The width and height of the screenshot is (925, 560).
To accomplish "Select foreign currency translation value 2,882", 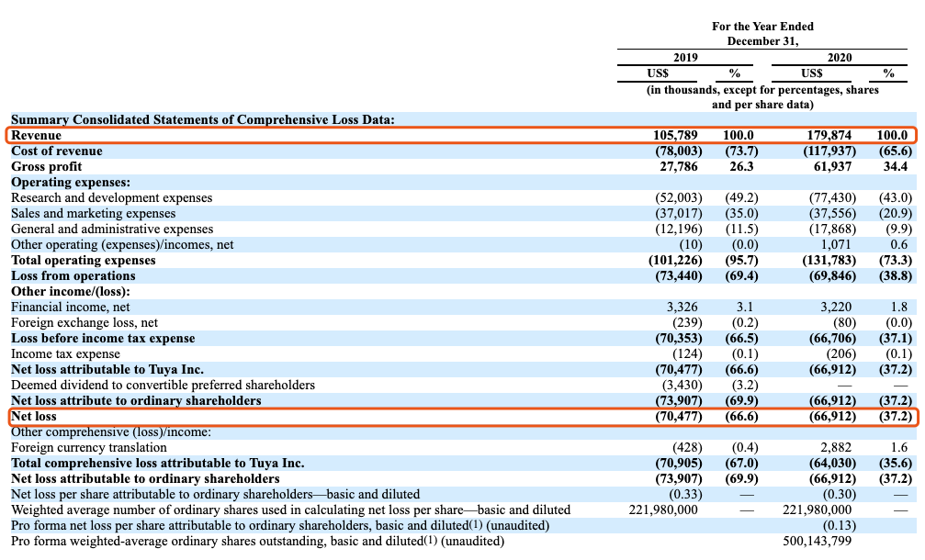I will [836, 447].
